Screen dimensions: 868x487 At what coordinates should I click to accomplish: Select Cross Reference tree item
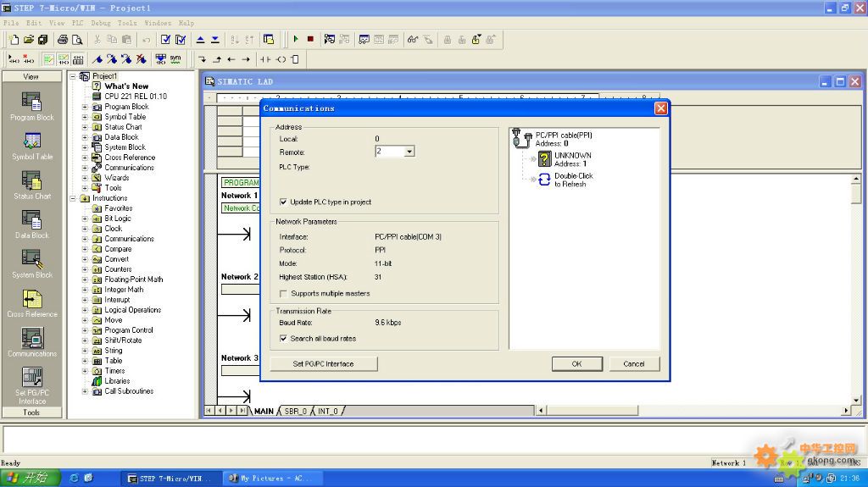point(130,158)
